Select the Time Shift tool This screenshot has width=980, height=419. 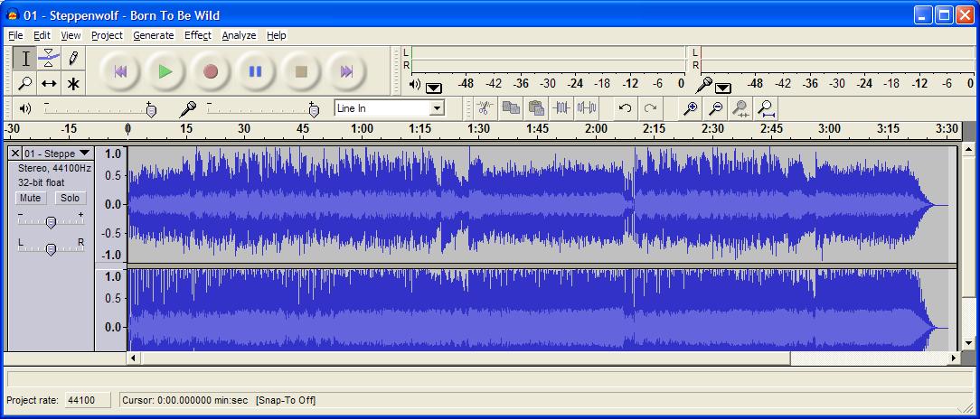49,83
